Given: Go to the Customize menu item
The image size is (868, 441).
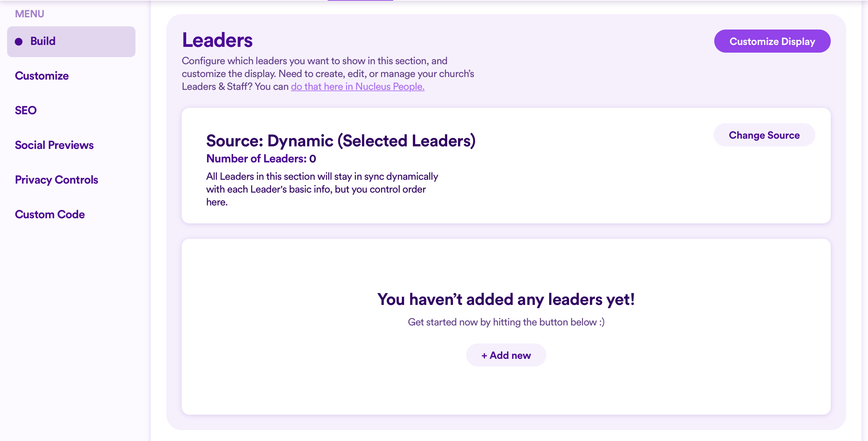Looking at the screenshot, I should tap(41, 76).
